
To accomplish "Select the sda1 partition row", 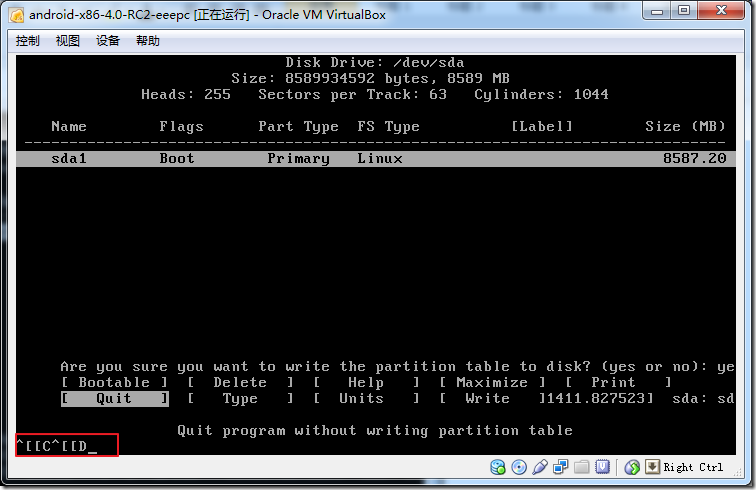I will [x=376, y=159].
